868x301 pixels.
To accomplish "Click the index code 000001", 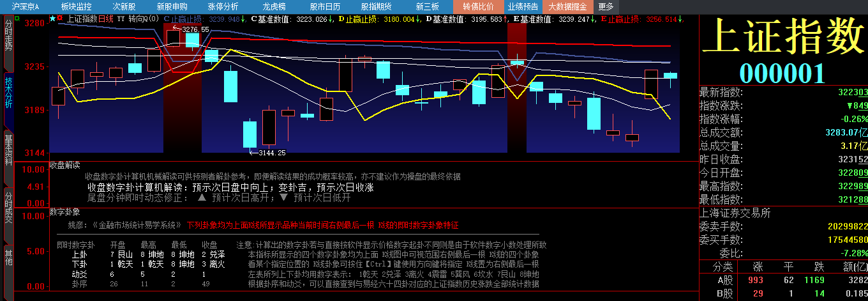I will [782, 73].
